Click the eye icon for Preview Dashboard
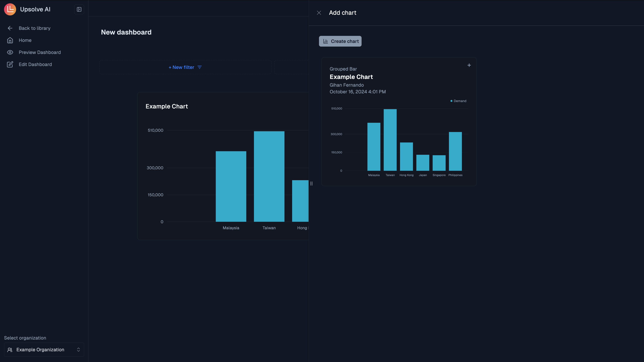Viewport: 644px width, 362px height. coord(10,52)
